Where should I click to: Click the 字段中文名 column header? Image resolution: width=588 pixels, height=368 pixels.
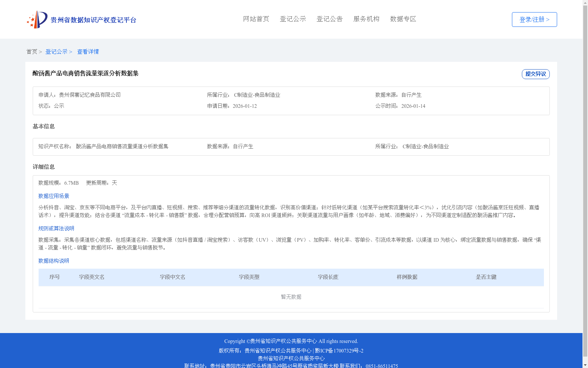click(x=173, y=277)
